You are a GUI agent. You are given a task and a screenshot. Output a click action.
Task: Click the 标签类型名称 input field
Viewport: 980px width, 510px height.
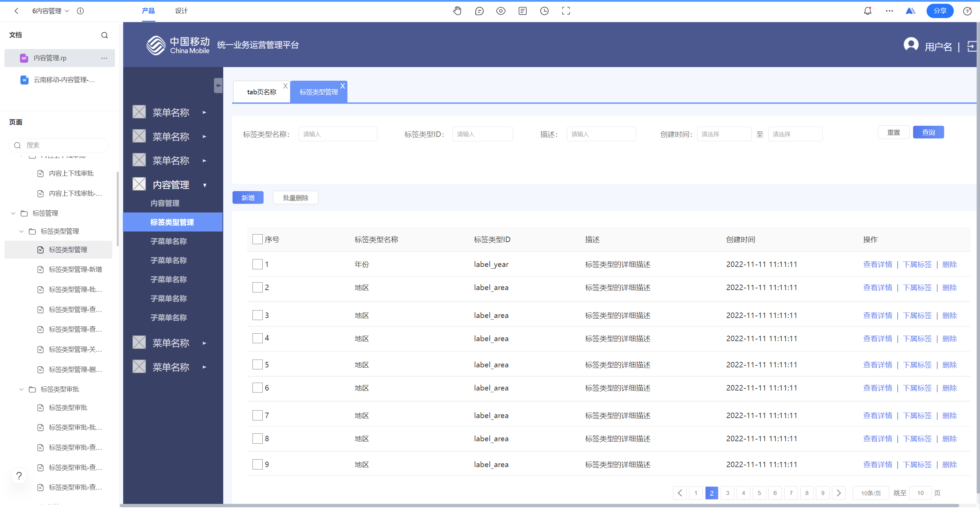338,134
